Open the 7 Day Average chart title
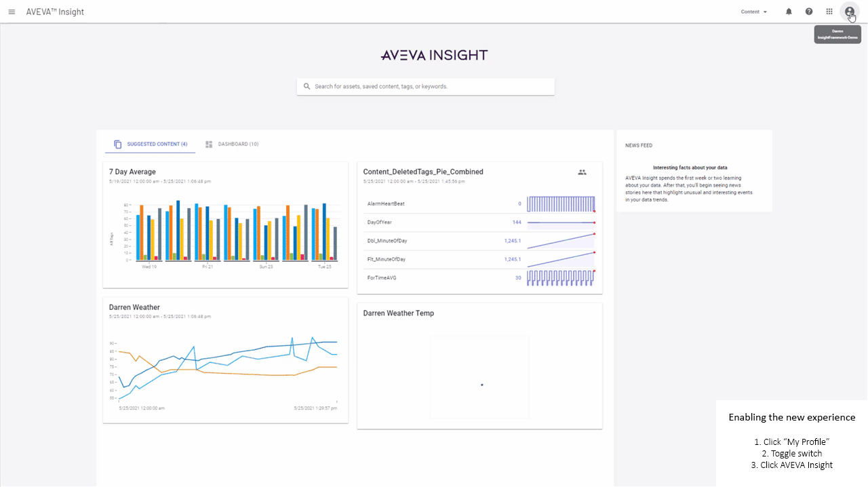The image size is (868, 487). (132, 172)
